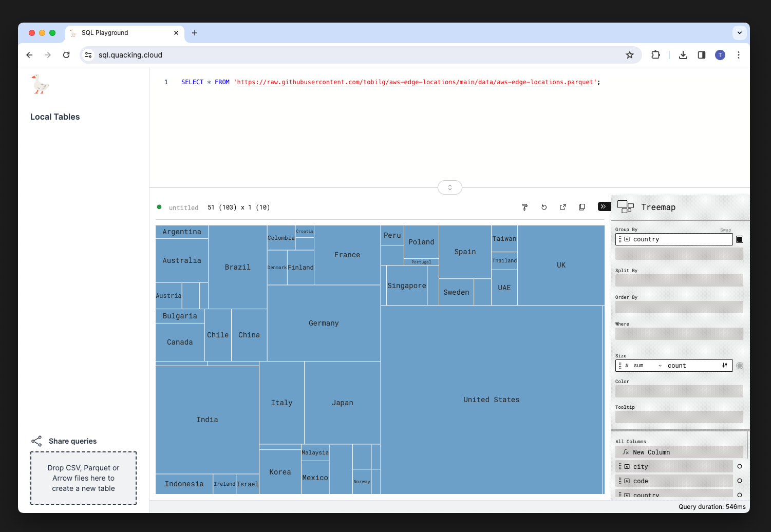Open the Treemap plugin selector icon
The height and width of the screenshot is (532, 771).
(625, 207)
